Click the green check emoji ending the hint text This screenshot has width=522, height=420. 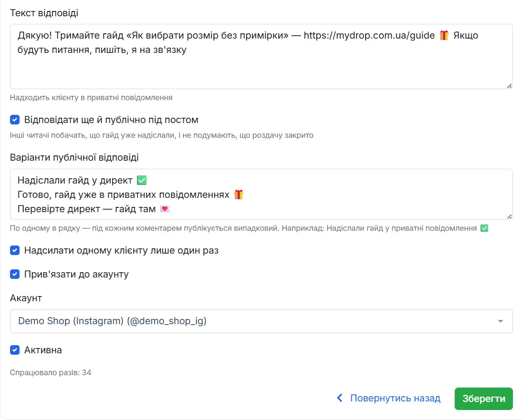(x=484, y=228)
